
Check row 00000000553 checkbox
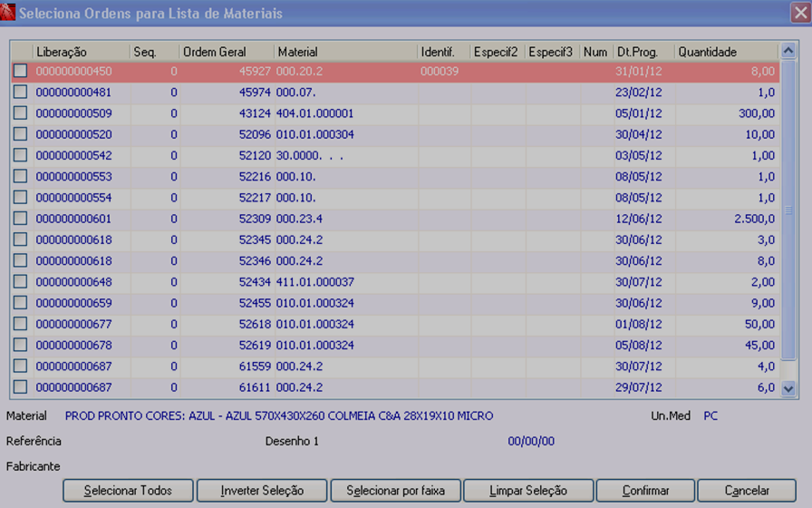(20, 176)
